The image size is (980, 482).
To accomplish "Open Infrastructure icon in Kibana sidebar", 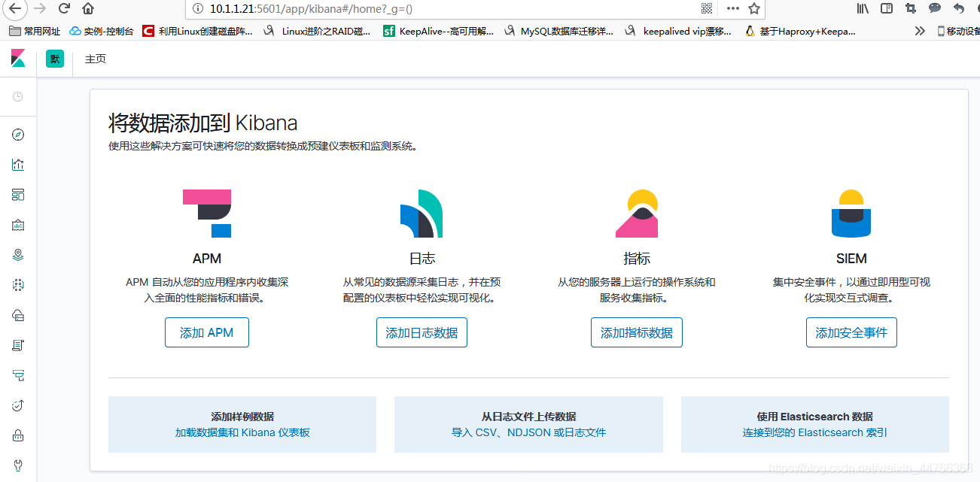I will coord(18,315).
